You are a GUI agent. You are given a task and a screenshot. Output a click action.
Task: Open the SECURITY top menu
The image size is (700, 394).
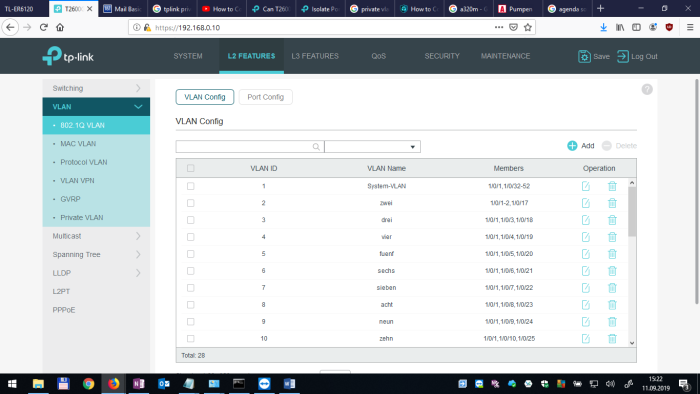click(442, 56)
